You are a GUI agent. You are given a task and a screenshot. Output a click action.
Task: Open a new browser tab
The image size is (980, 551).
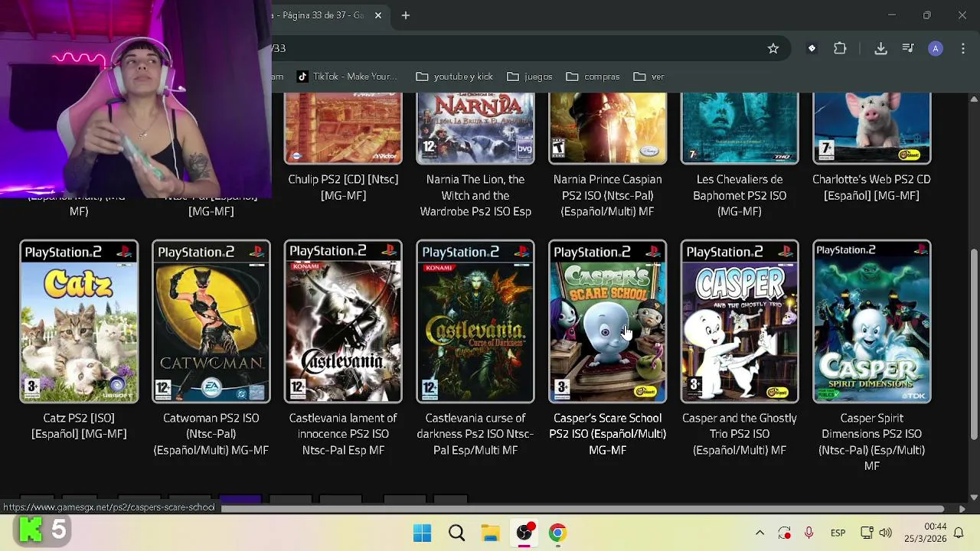point(406,15)
